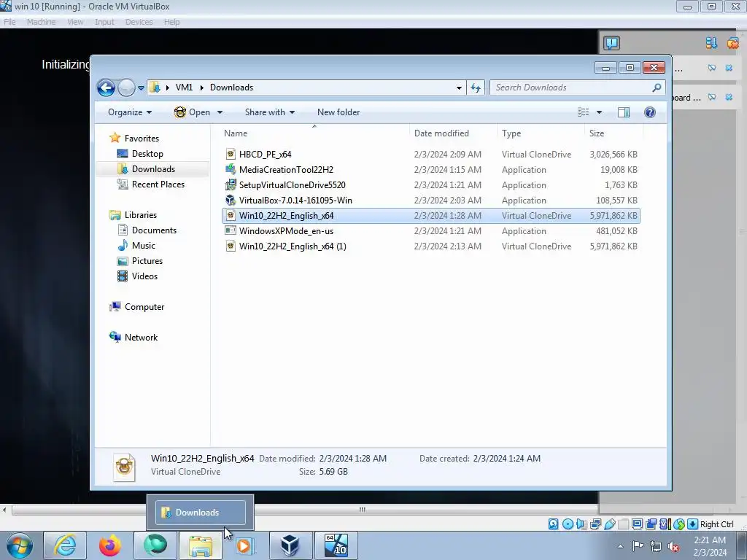Click the recording indicator in VirtualBox status bar
The width and height of the screenshot is (747, 560).
coord(651,524)
